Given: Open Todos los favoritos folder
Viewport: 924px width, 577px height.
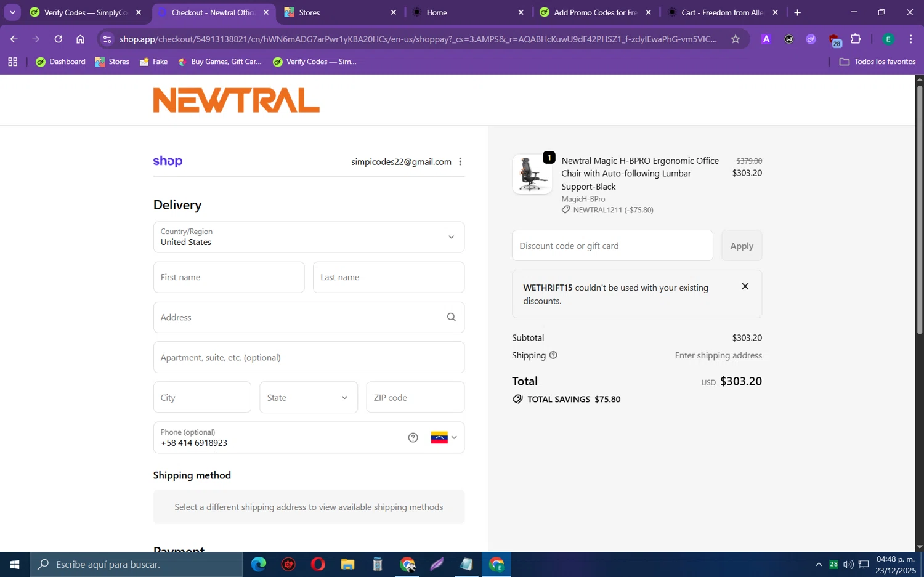Looking at the screenshot, I should (x=877, y=62).
